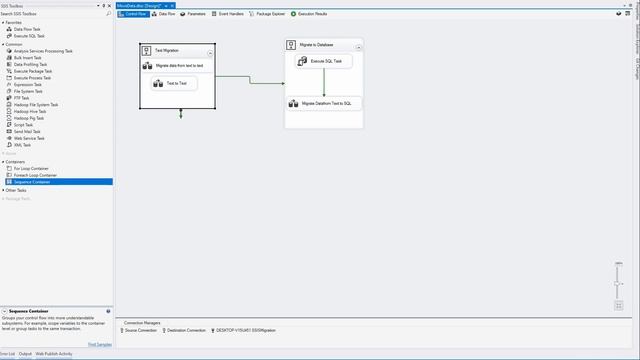Select Execute Process Task icon
The height and width of the screenshot is (360, 640).
click(9, 78)
